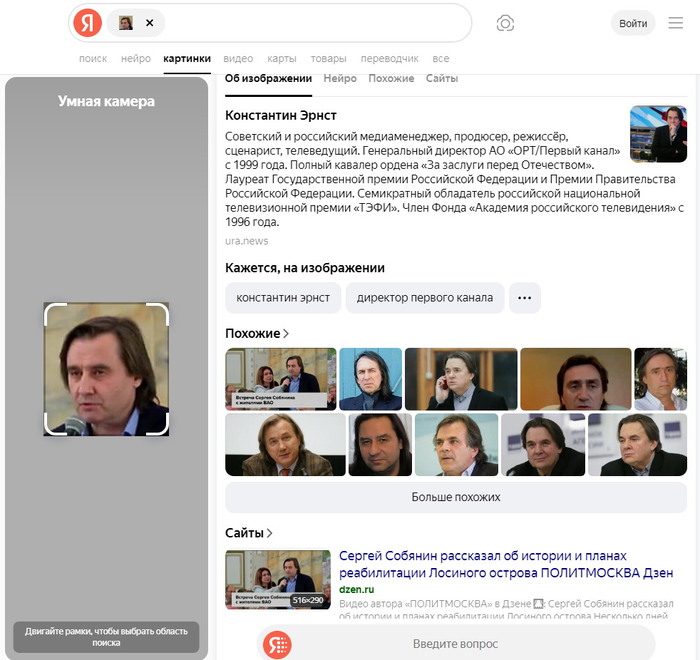Expand the Похожие section chevron
Viewport: 700px width, 660px height.
pyautogui.click(x=286, y=334)
